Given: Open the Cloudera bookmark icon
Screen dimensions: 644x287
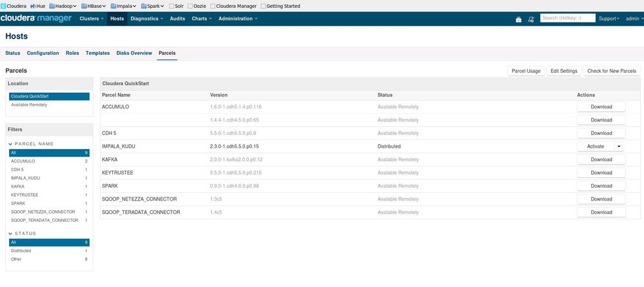Looking at the screenshot, I should coord(3,6).
